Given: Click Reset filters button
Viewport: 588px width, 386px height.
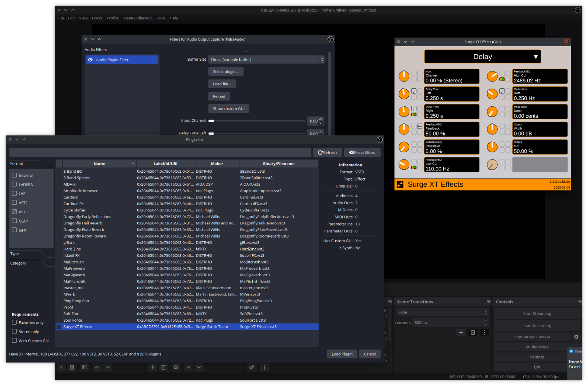Looking at the screenshot, I should point(362,153).
